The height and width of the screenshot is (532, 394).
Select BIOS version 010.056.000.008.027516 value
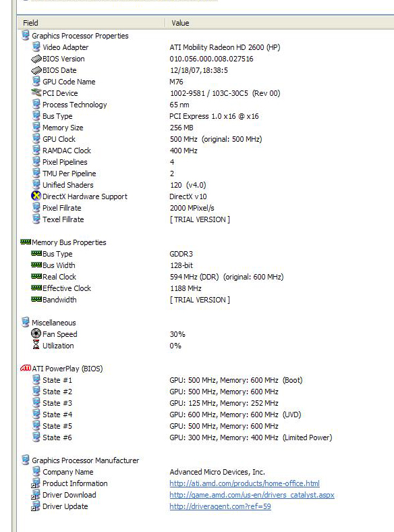(x=211, y=59)
